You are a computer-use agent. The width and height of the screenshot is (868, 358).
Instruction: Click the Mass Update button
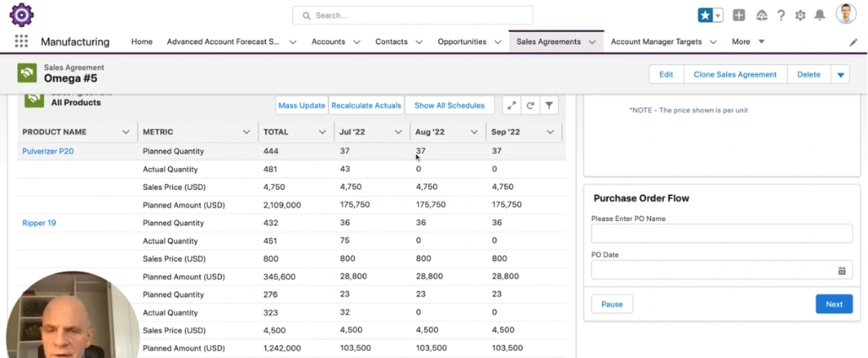(x=302, y=105)
